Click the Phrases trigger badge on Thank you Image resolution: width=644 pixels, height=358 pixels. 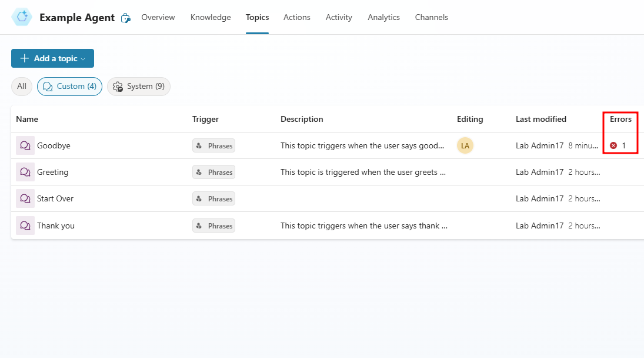click(213, 226)
